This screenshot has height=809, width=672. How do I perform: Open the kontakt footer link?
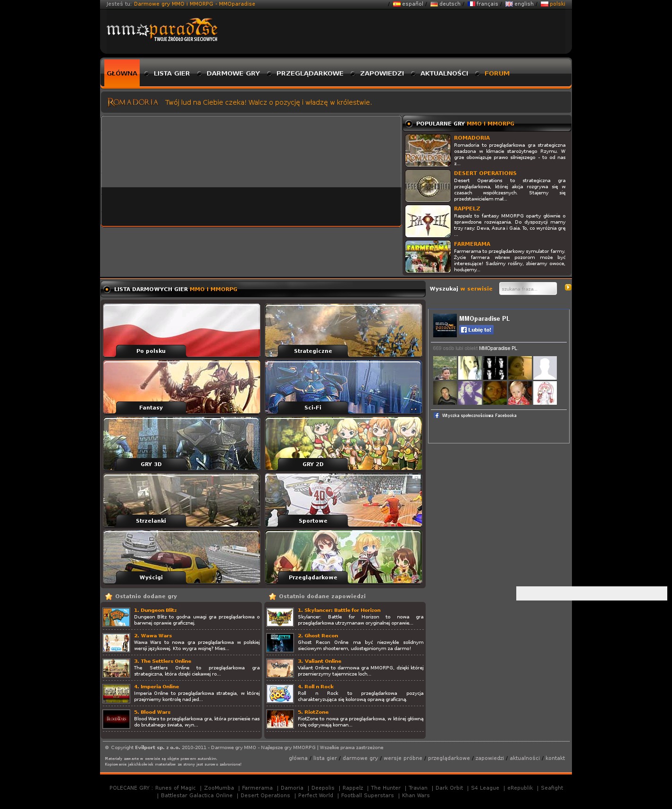[555, 758]
